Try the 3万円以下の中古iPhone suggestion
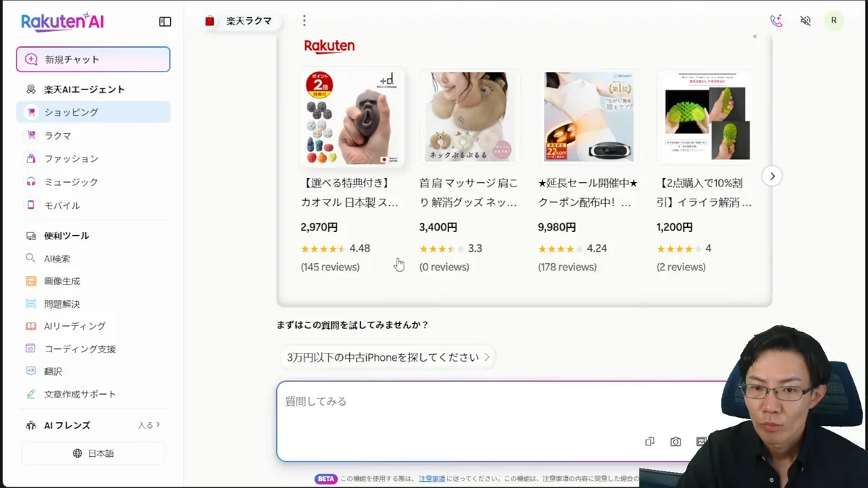868x488 pixels. [x=388, y=357]
